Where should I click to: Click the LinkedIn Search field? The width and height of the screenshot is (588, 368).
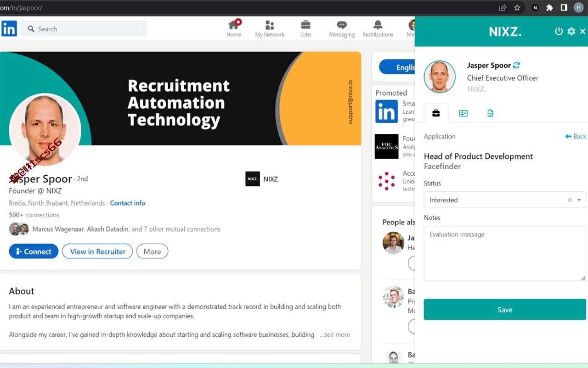84,29
